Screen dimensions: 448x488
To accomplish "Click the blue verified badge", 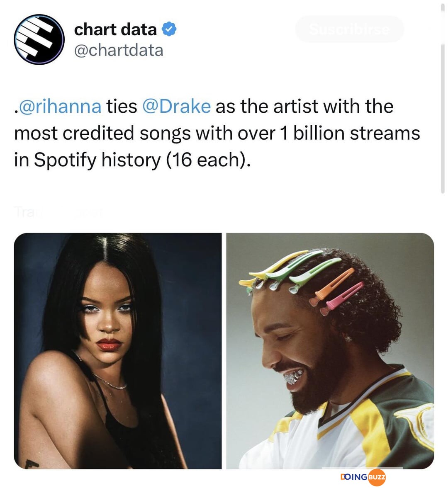I will click(169, 29).
